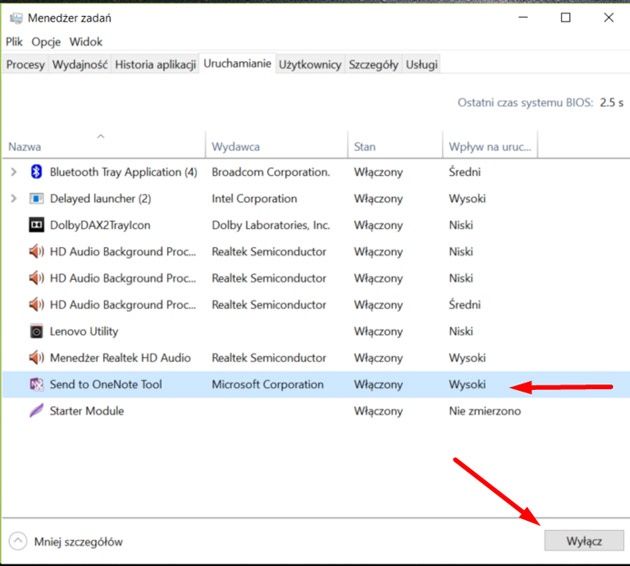Select the Starter Module row name
630x566 pixels.
(87, 411)
